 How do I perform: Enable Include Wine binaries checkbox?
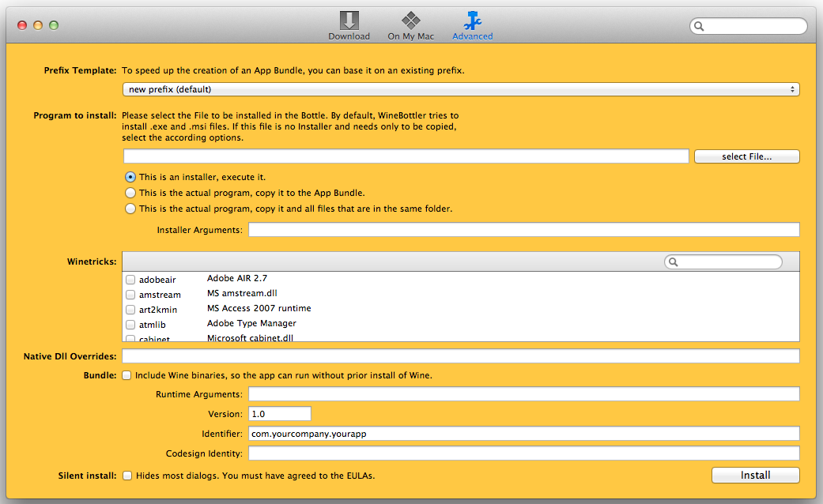click(126, 375)
